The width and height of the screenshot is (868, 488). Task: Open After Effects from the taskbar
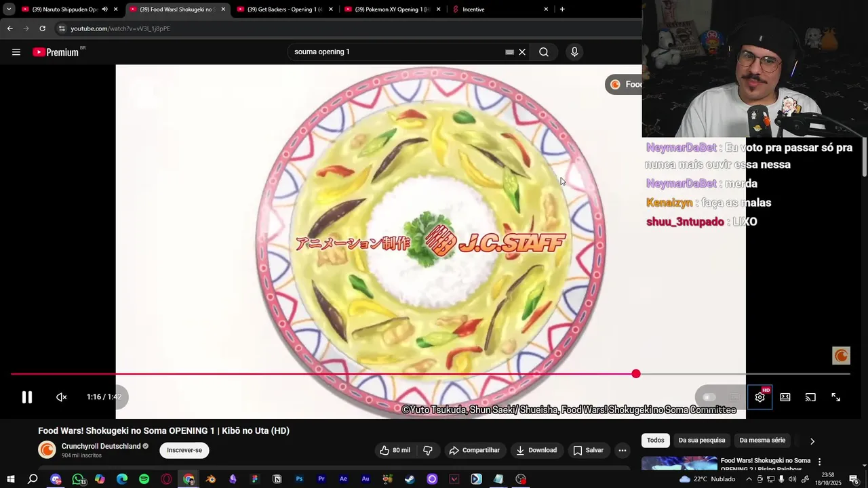(x=343, y=479)
